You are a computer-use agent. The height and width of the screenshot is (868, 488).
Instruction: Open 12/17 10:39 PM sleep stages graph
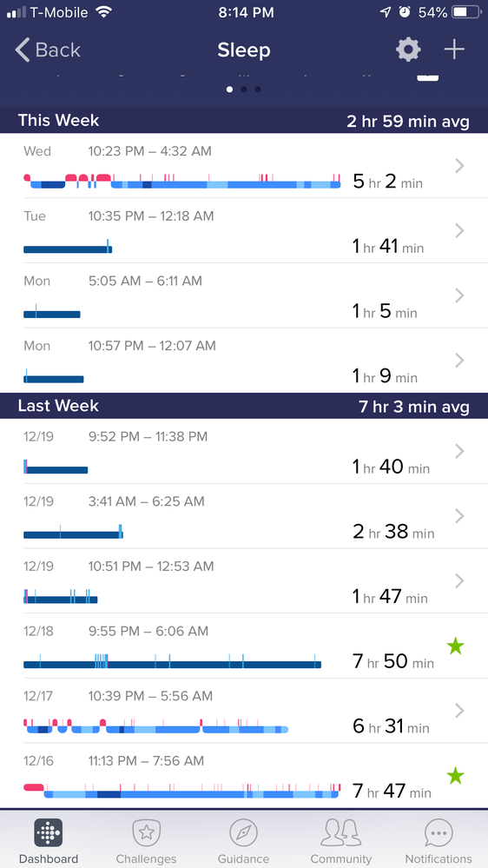point(156,726)
